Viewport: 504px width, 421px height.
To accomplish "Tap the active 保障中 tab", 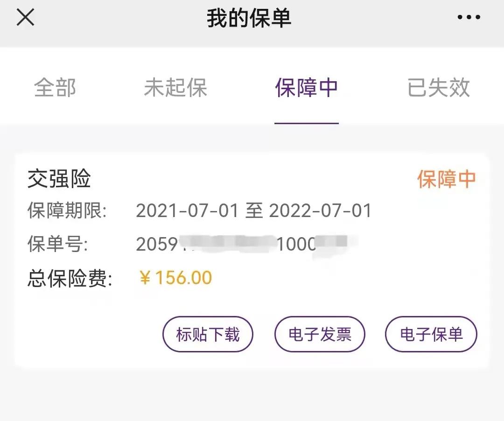I will click(x=306, y=89).
